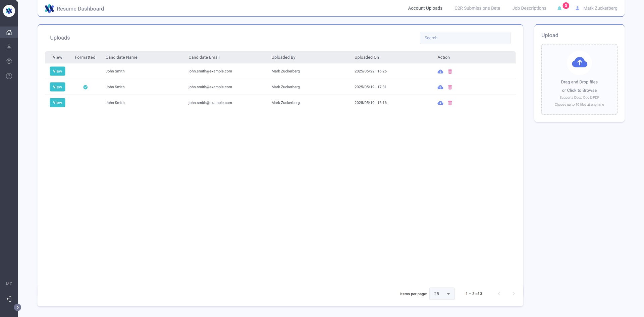Switch to the C2R Submissions Beta tab
Screen dimensions: 644x317
pyautogui.click(x=477, y=8)
